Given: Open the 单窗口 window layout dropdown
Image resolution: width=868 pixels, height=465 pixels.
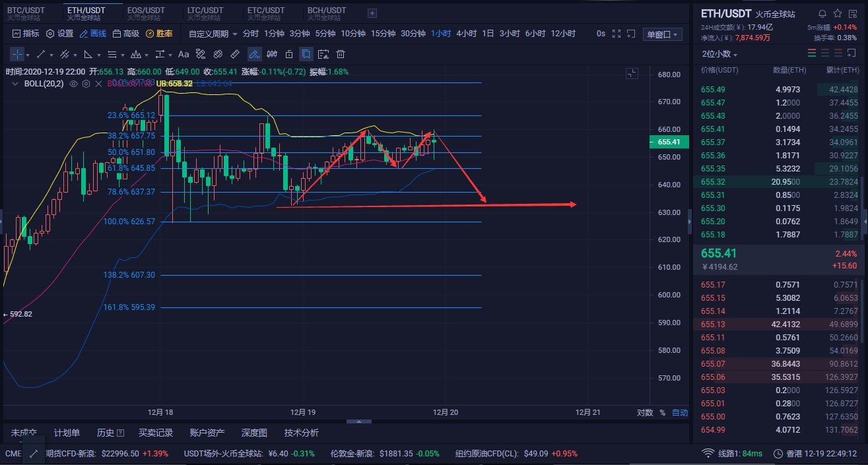Looking at the screenshot, I should click(662, 34).
